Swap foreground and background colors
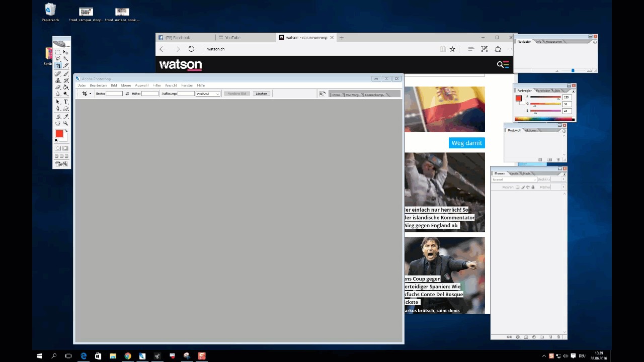This screenshot has width=644, height=362. [66, 131]
